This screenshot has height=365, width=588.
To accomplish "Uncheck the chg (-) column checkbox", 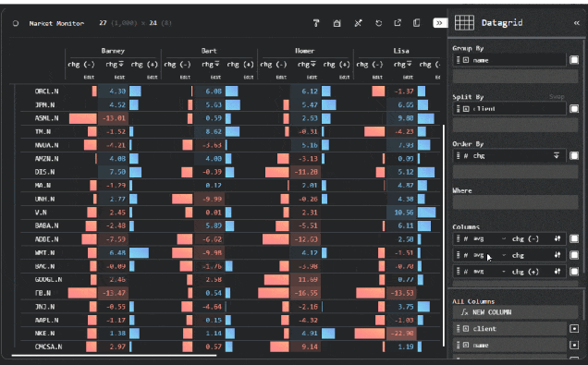I will point(574,238).
